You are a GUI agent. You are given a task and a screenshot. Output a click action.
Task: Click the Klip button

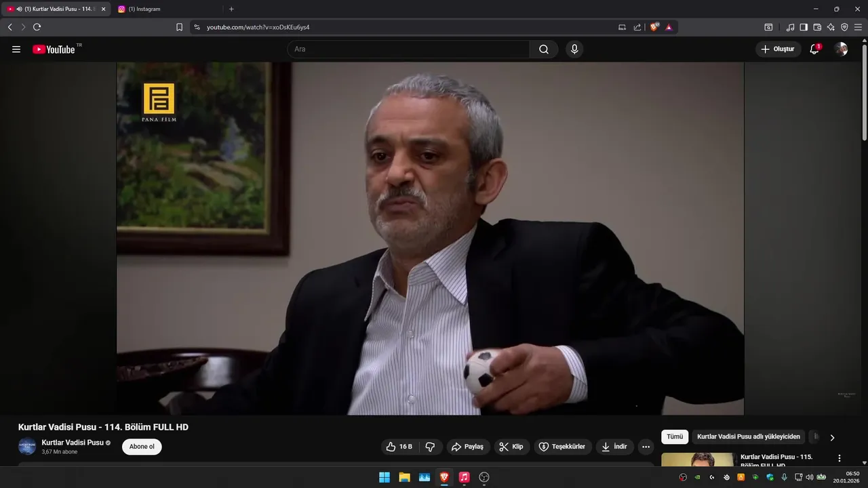511,447
